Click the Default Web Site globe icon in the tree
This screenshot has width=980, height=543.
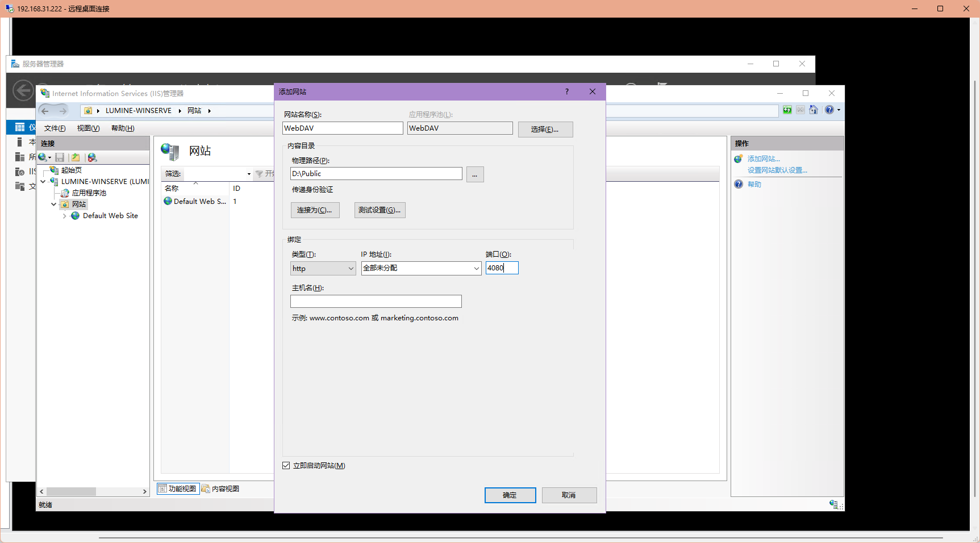(x=74, y=215)
